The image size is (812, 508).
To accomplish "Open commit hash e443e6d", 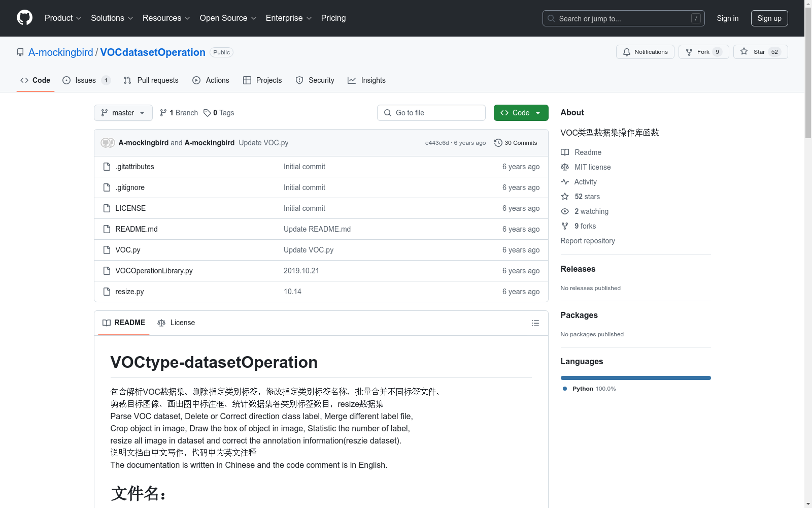I will [x=437, y=143].
